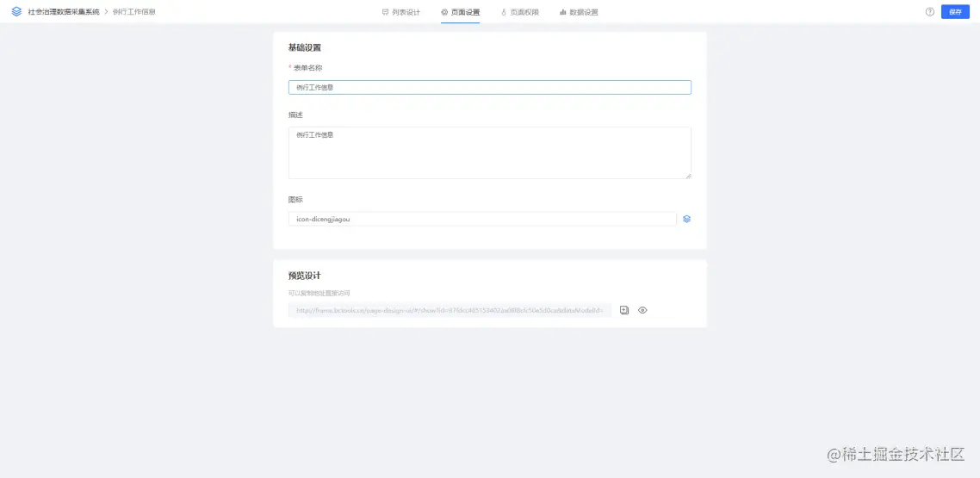Viewport: 980px width, 478px height.
Task: Go to 社会治理数据采集系统 breadcrumb link
Action: [x=63, y=12]
